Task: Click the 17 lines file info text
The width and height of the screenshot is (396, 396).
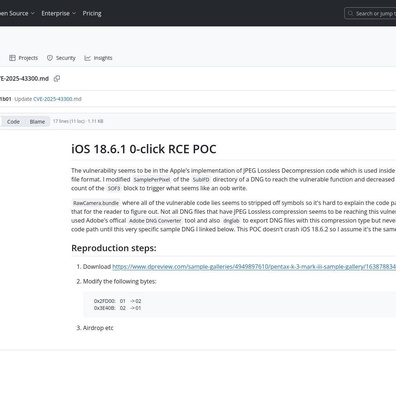Action: [78, 121]
